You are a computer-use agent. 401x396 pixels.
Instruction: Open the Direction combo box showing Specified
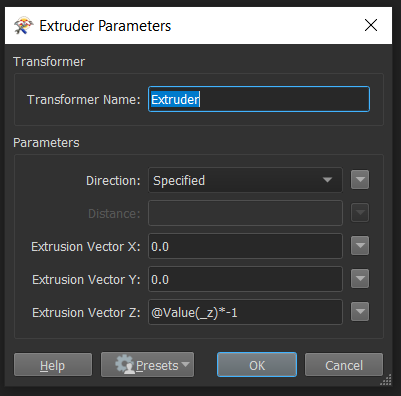(x=245, y=180)
